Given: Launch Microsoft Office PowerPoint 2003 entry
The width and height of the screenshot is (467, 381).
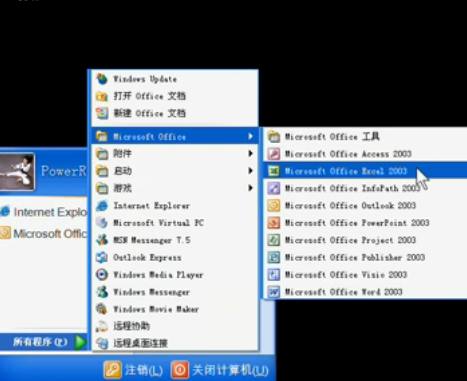Looking at the screenshot, I should pos(366,223).
